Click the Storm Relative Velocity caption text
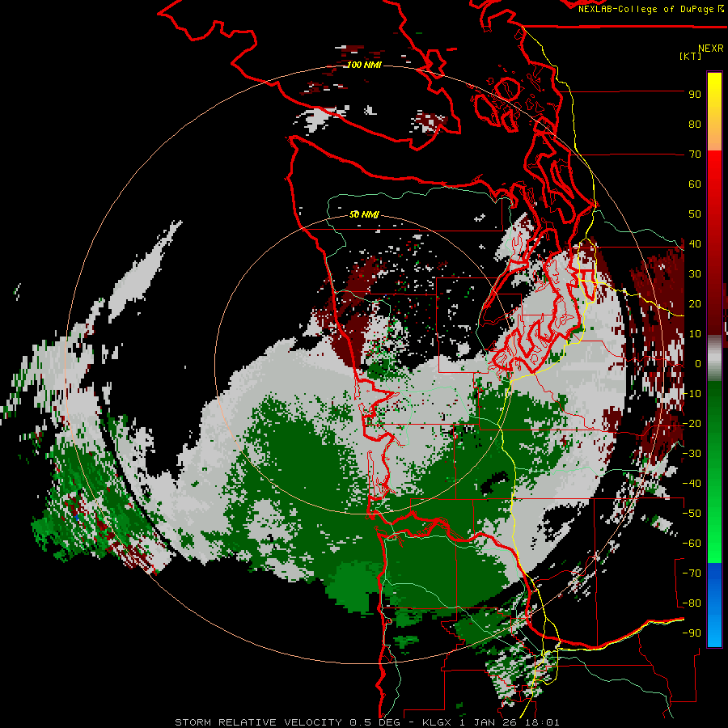Image resolution: width=728 pixels, height=728 pixels. tap(366, 722)
